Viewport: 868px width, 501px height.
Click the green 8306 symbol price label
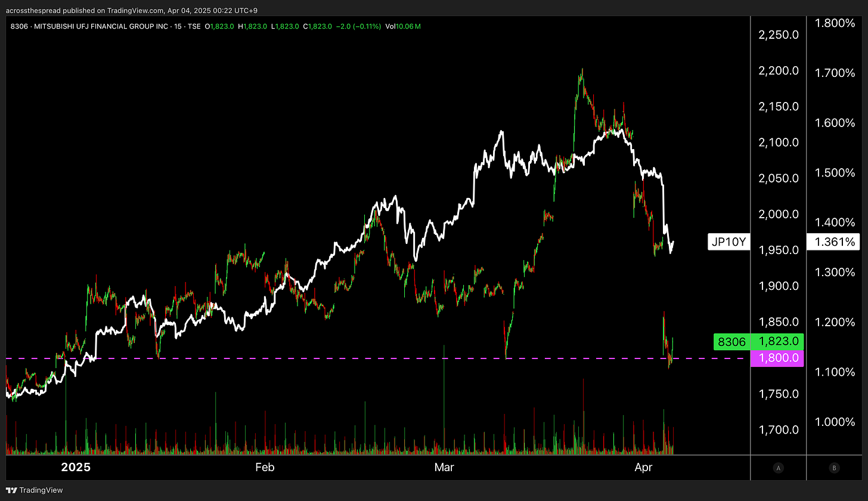click(731, 342)
